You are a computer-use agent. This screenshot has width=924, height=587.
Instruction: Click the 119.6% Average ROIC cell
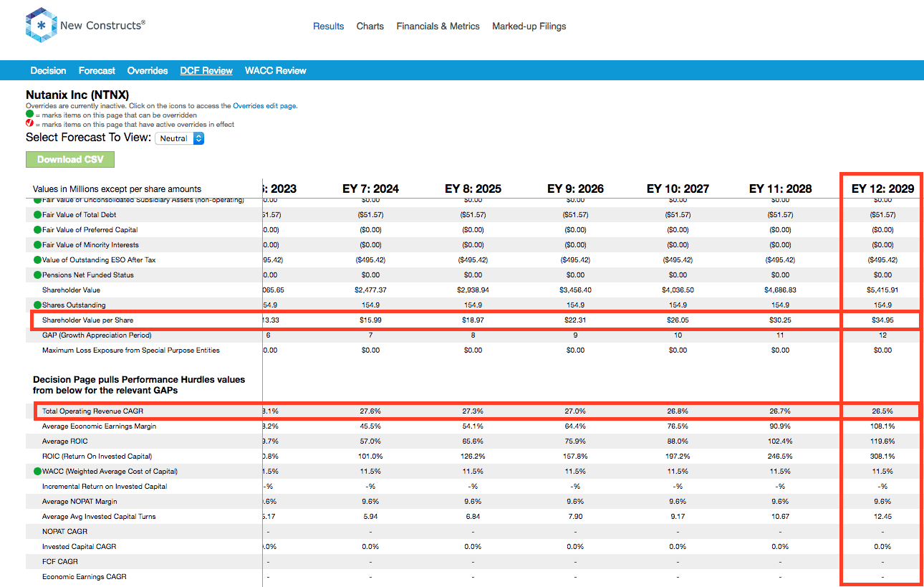coord(882,442)
